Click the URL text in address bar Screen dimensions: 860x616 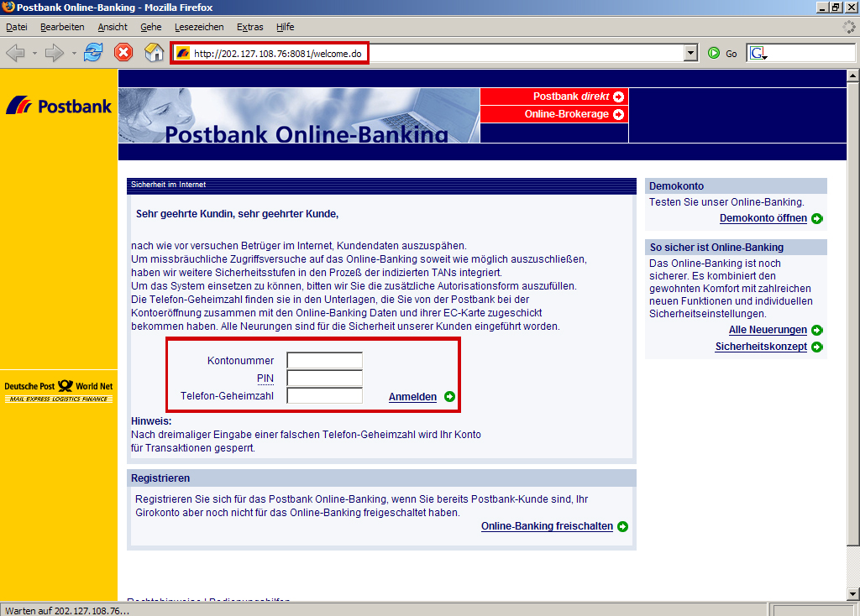coord(277,54)
